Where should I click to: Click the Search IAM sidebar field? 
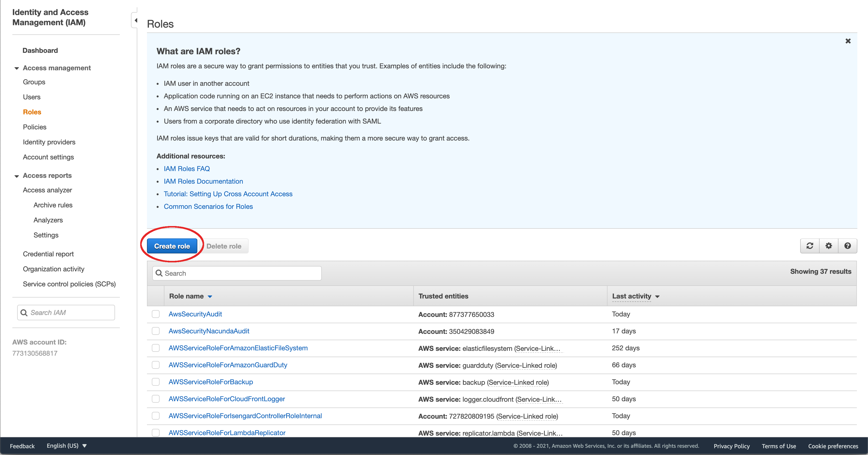click(x=66, y=313)
